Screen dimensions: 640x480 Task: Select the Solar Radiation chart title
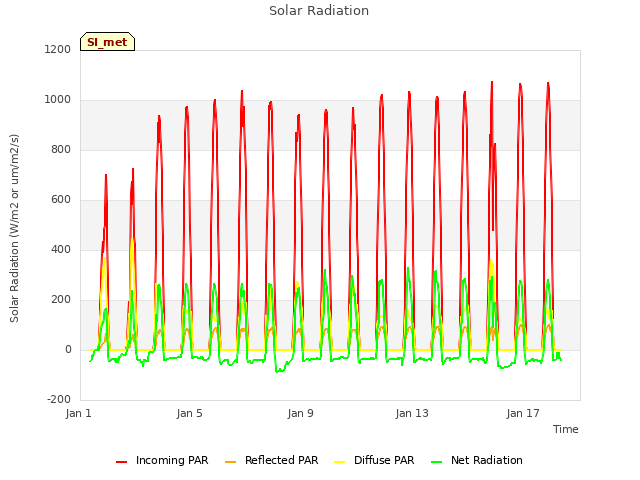coord(319,11)
